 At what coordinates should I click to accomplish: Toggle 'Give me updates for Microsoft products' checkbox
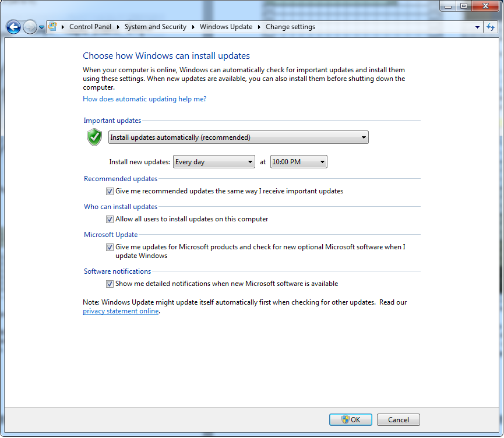point(110,247)
